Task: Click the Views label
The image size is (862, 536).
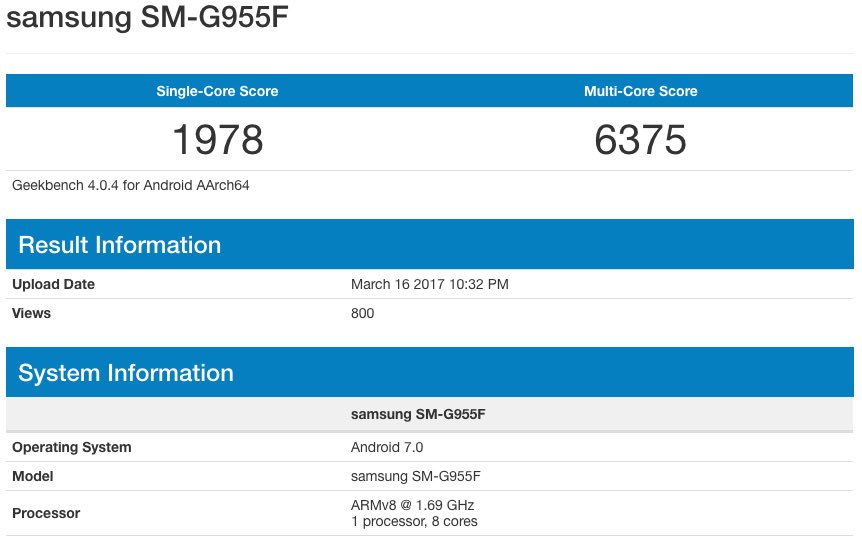Action: 31,313
